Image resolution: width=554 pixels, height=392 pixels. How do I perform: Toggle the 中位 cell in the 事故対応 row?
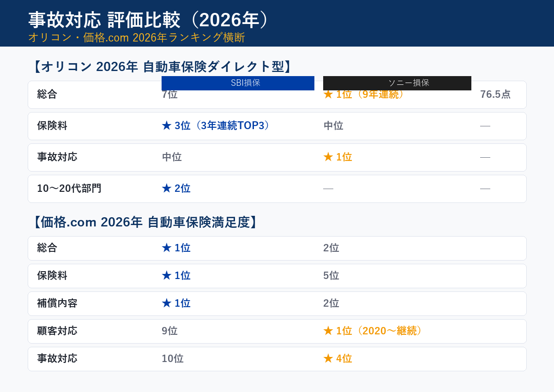[171, 157]
